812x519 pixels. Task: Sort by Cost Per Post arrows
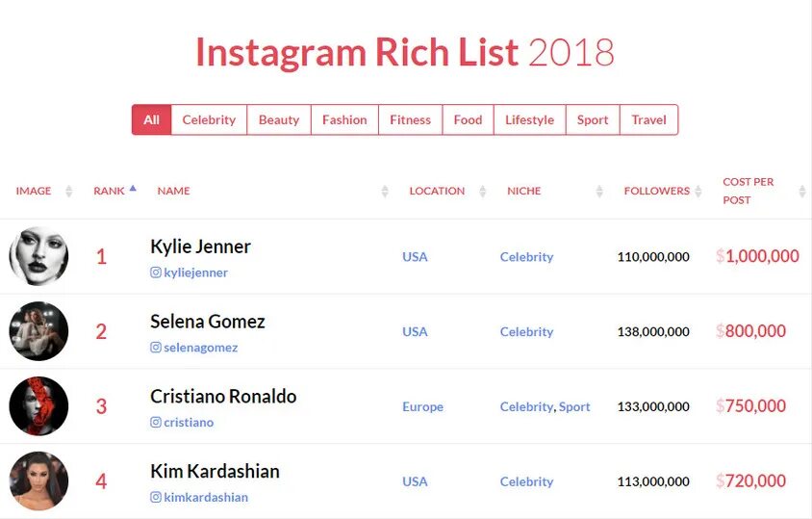(802, 192)
